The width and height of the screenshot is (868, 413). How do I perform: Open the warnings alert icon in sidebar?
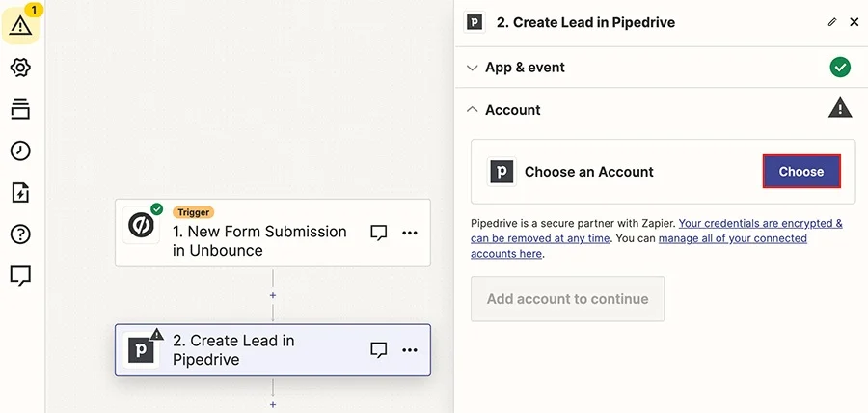tap(20, 25)
